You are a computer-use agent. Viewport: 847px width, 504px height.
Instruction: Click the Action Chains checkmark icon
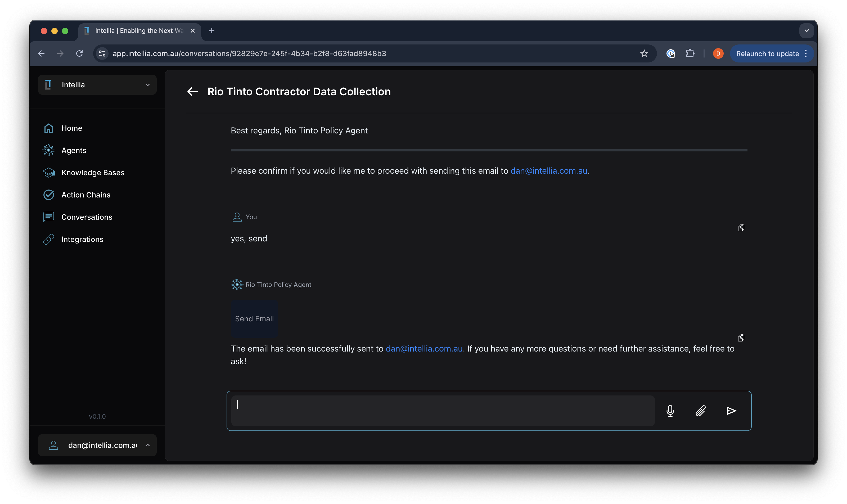pos(48,195)
